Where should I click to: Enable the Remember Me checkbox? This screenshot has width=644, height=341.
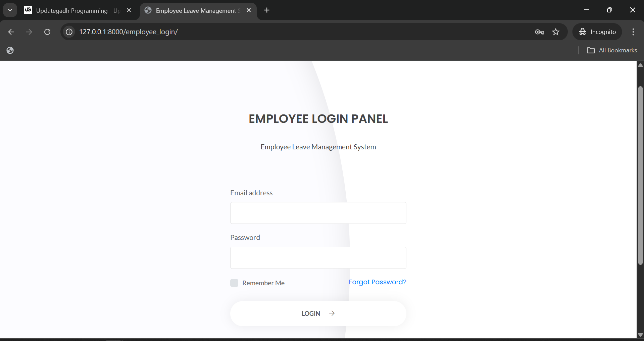coord(234,283)
